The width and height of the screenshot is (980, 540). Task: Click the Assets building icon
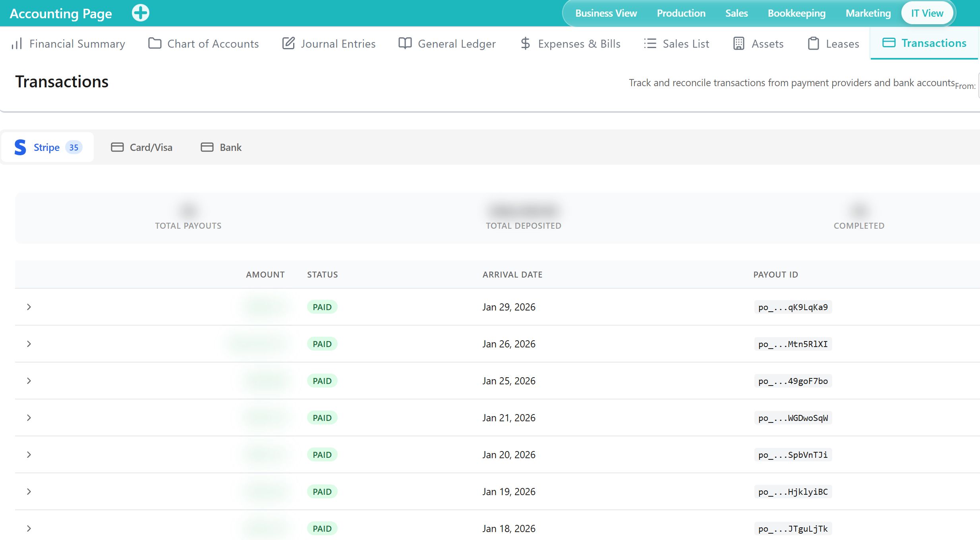point(739,43)
